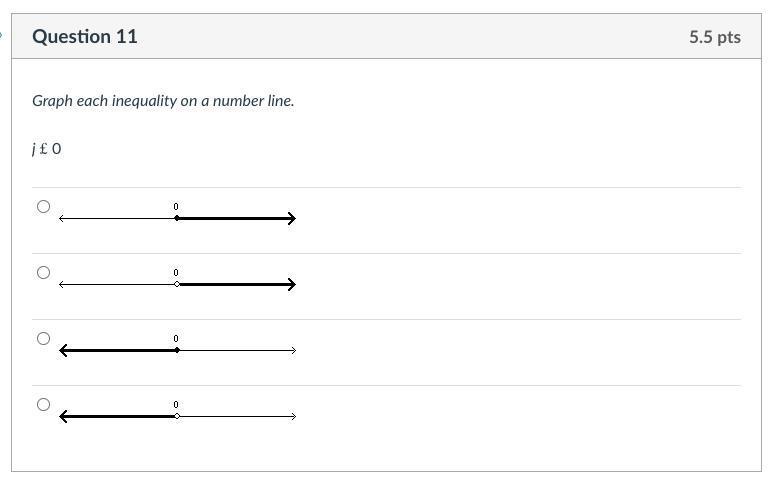This screenshot has height=483, width=770.
Task: Click the 'Graph each inequality' instruction text
Action: pos(163,101)
